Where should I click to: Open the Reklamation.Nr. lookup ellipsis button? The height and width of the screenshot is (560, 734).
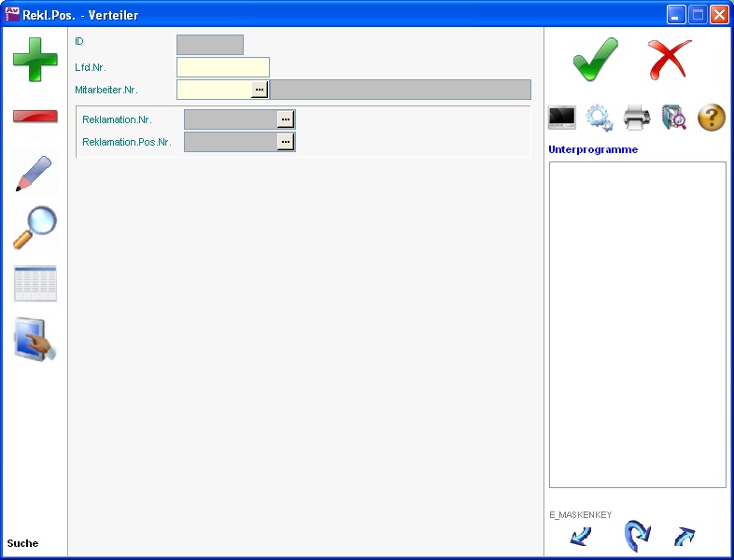[x=286, y=119]
